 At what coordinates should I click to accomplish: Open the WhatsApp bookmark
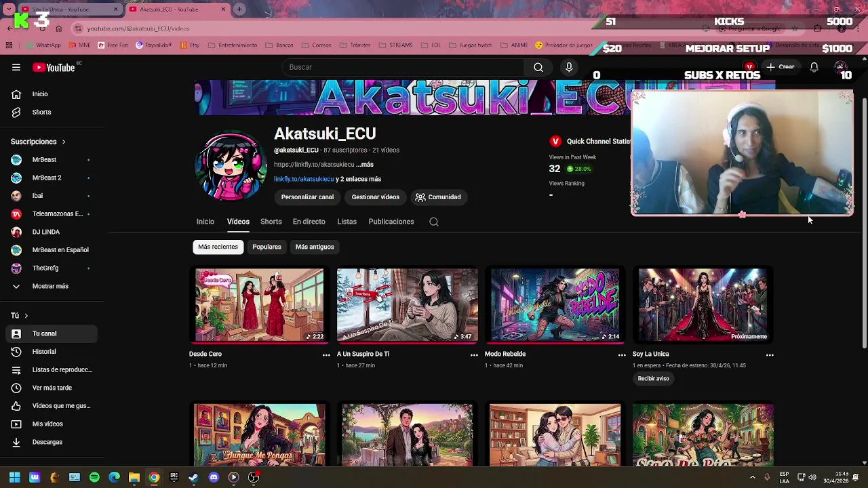click(43, 45)
